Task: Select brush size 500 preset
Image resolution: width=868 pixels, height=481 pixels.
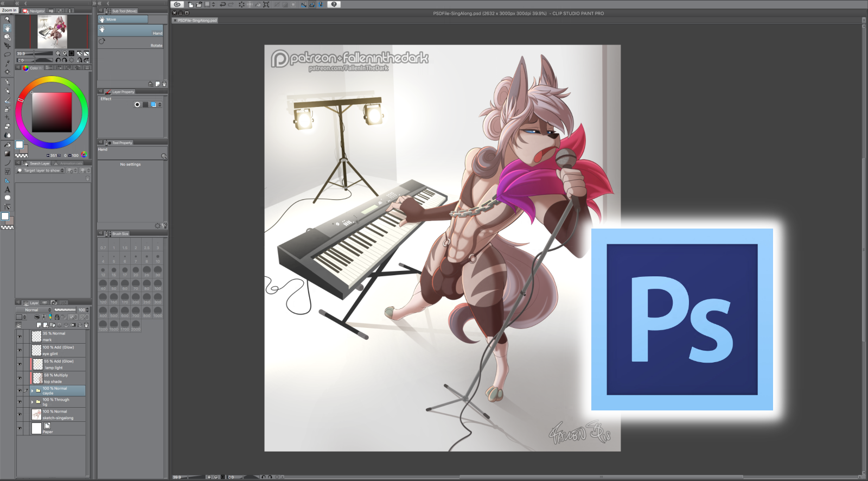Action: tap(114, 312)
